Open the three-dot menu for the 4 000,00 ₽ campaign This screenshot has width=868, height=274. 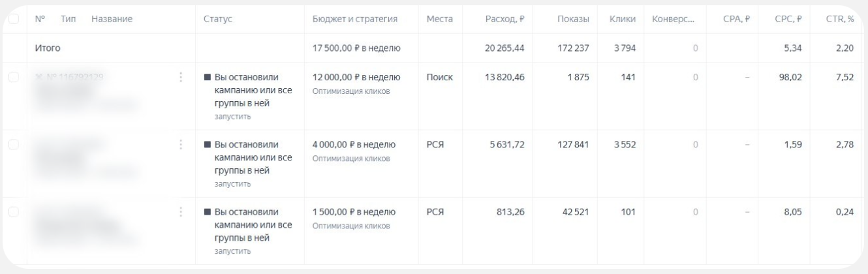pyautogui.click(x=180, y=144)
